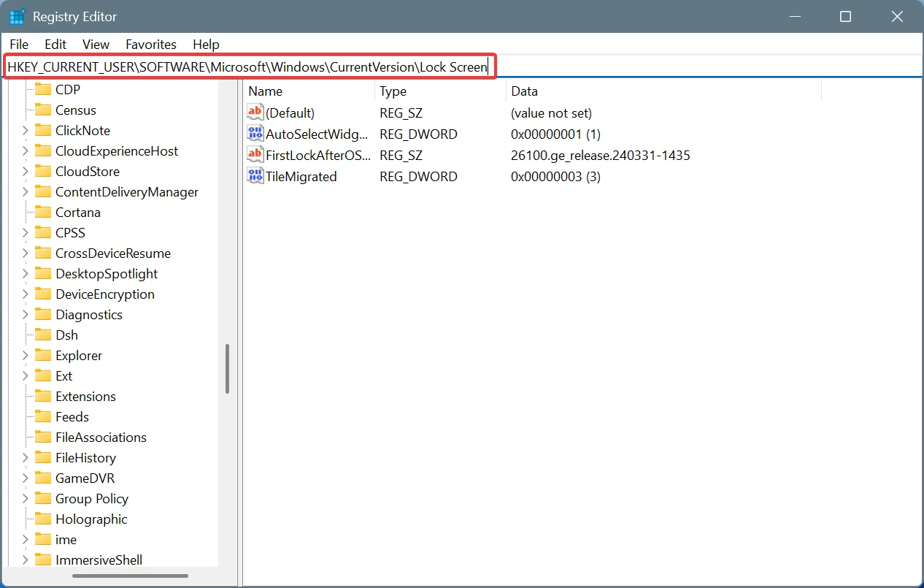
Task: Expand the CloudExperienceHost key
Action: click(x=26, y=150)
